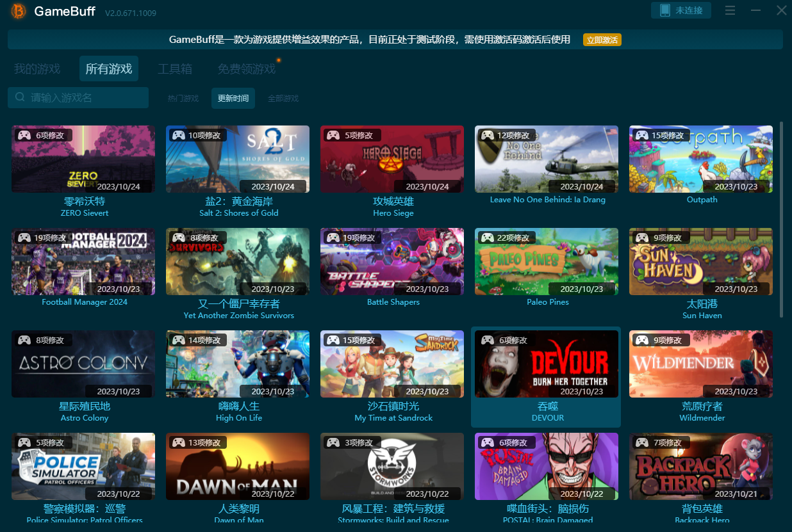Click the gamepad icon on the Hero Siege card
Viewport: 792px width, 532px height.
[x=333, y=135]
